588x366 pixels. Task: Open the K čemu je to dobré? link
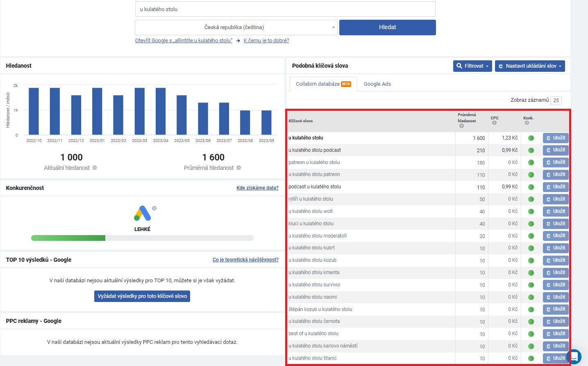[266, 41]
